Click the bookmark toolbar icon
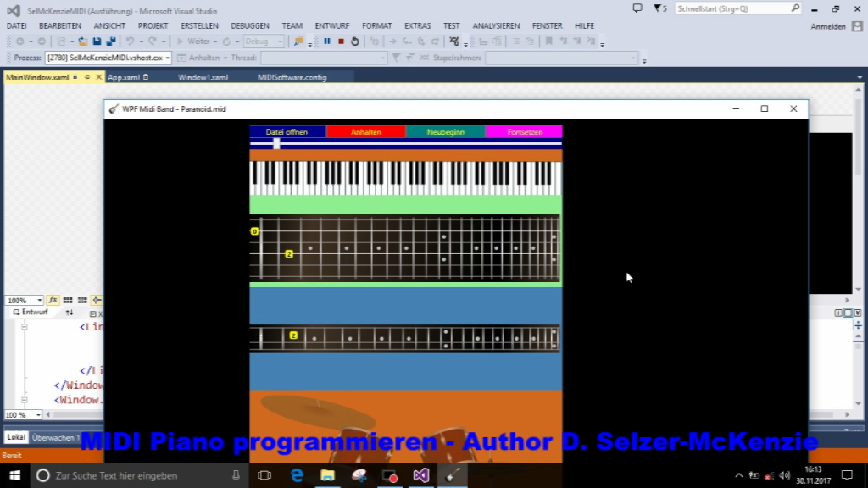 [548, 42]
